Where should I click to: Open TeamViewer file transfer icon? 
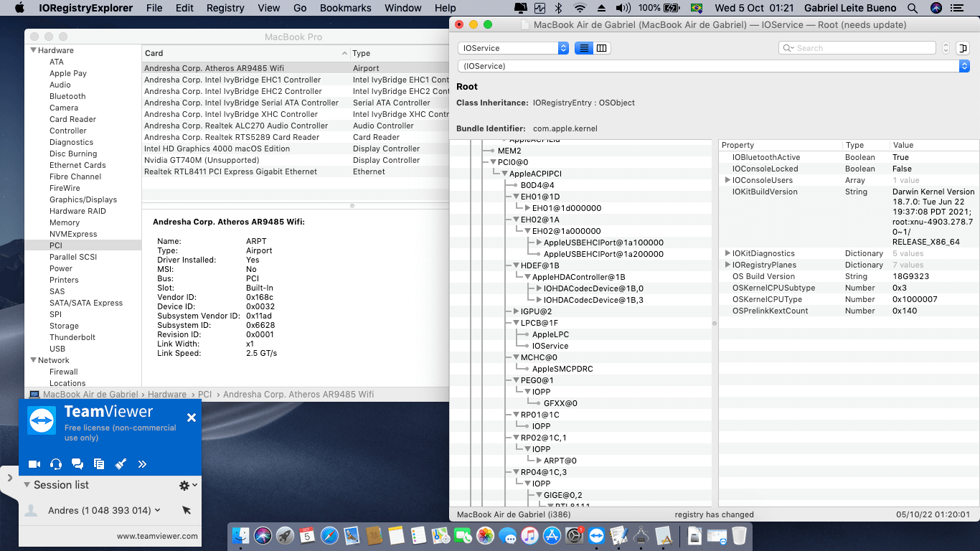click(98, 464)
